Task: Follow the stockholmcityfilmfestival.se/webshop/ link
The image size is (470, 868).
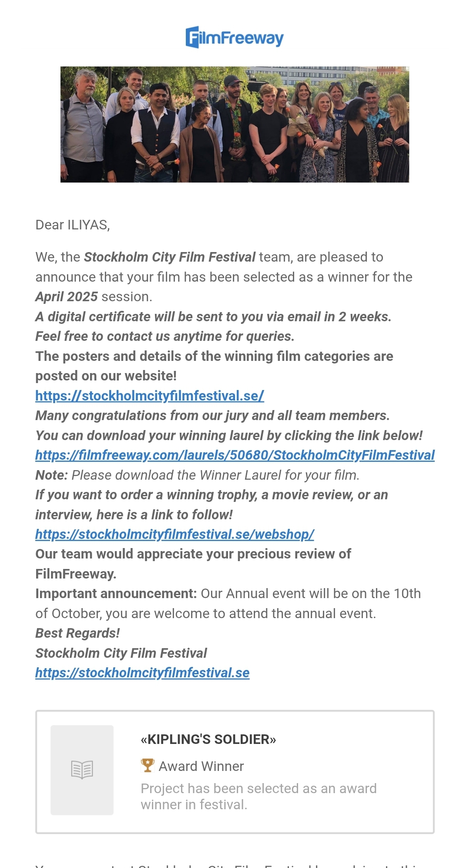Action: 175,534
